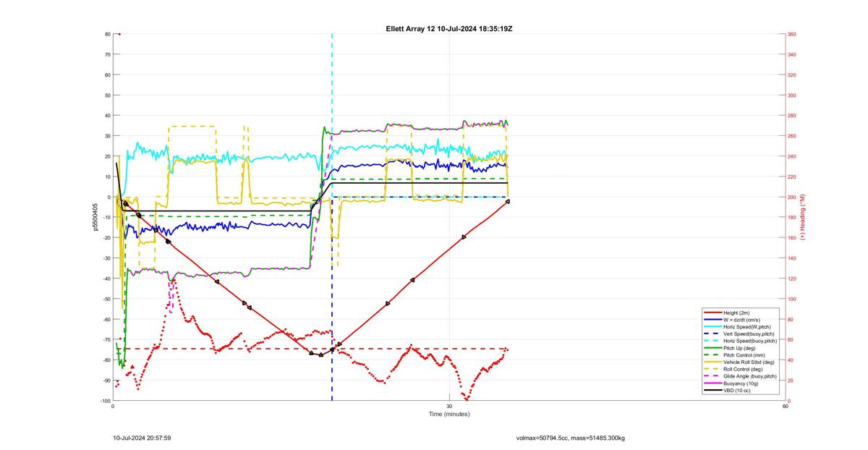Click the 'Time (minutes)' x-axis label
The width and height of the screenshot is (868, 450).
pos(449,414)
